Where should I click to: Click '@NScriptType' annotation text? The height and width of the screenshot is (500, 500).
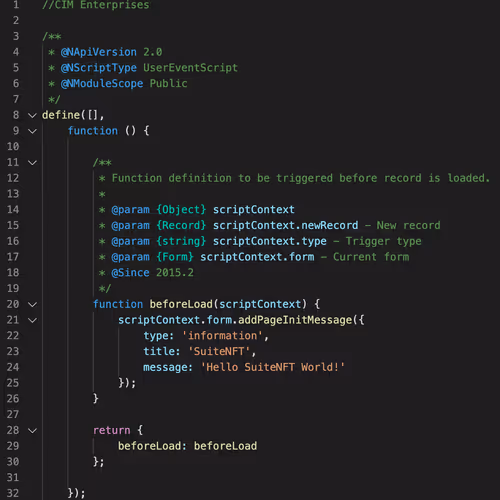99,68
